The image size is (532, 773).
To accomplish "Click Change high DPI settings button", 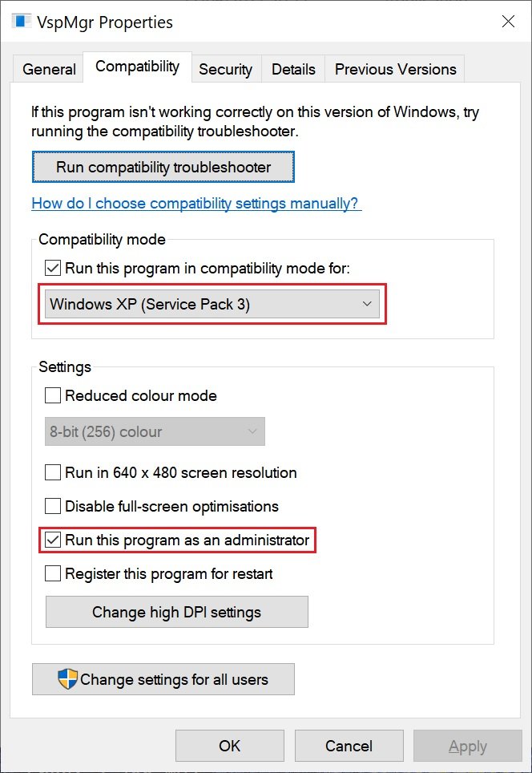I will pos(177,612).
